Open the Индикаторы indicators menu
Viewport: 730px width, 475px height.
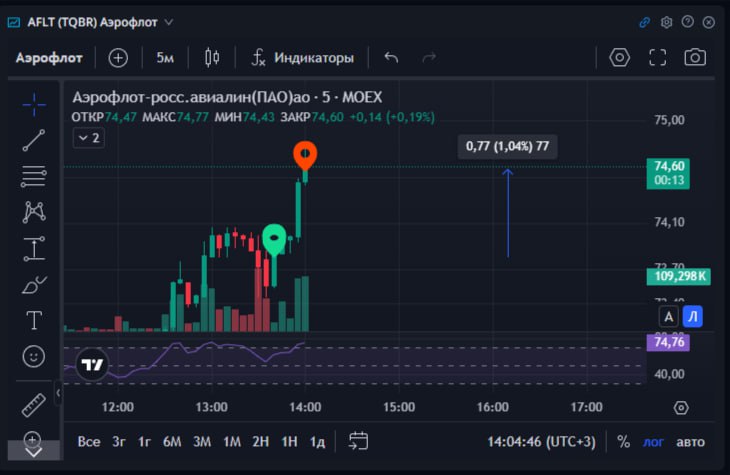click(x=303, y=58)
